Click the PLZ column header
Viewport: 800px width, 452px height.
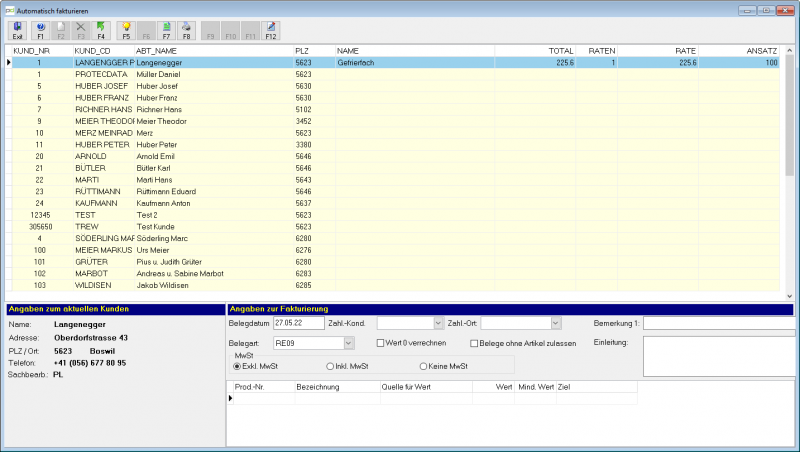click(x=314, y=51)
